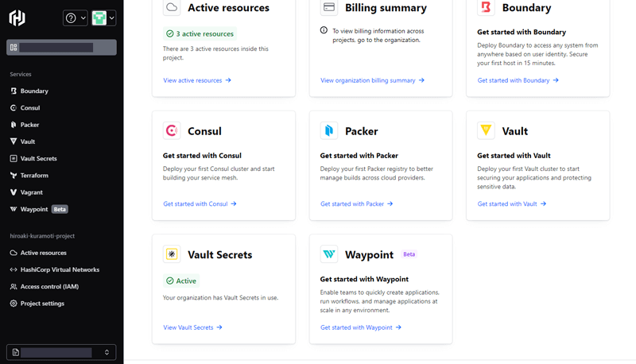Click the 3 active resources status badge
This screenshot has height=364, width=636.
200,33
